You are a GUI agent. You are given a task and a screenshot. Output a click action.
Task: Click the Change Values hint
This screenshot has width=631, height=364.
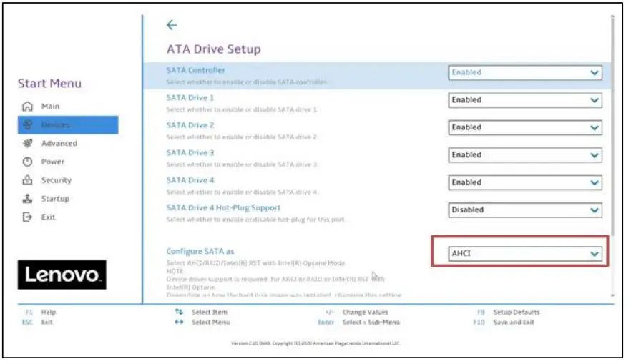(x=357, y=312)
